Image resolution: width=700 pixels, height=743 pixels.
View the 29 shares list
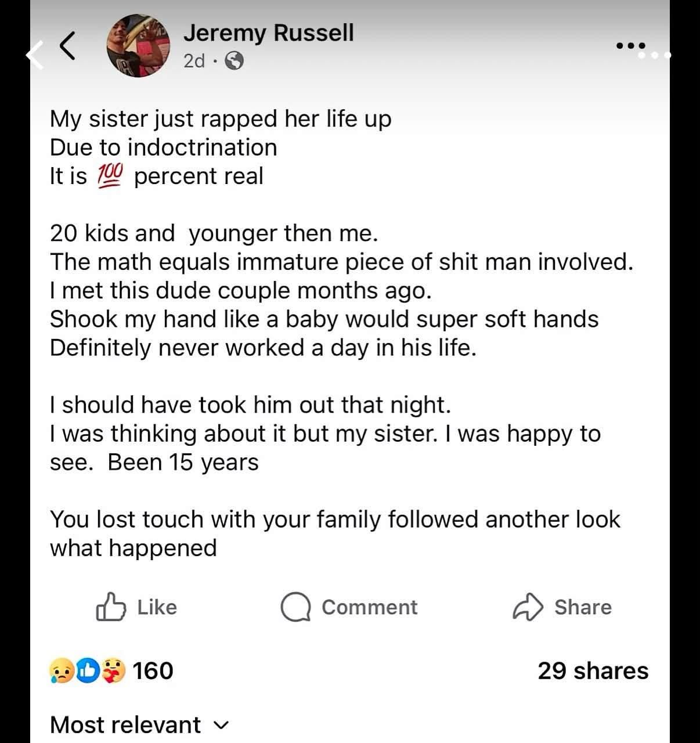(593, 670)
